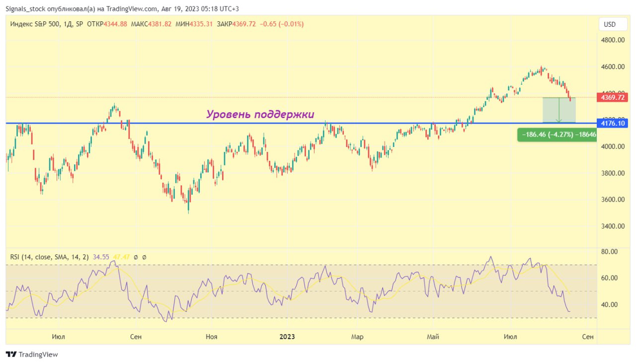Screen dimensions: 636x364
Task: Click the 2023 label on time axis
Action: coord(287,337)
